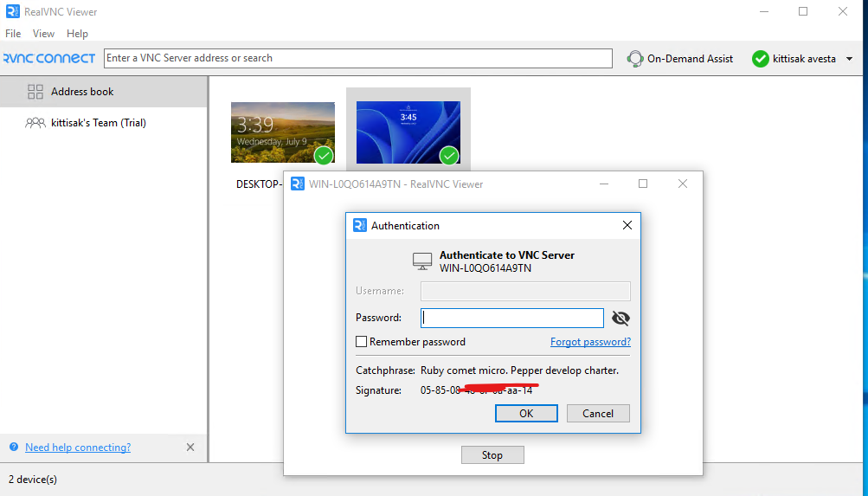Click the Signature value text

pyautogui.click(x=476, y=390)
